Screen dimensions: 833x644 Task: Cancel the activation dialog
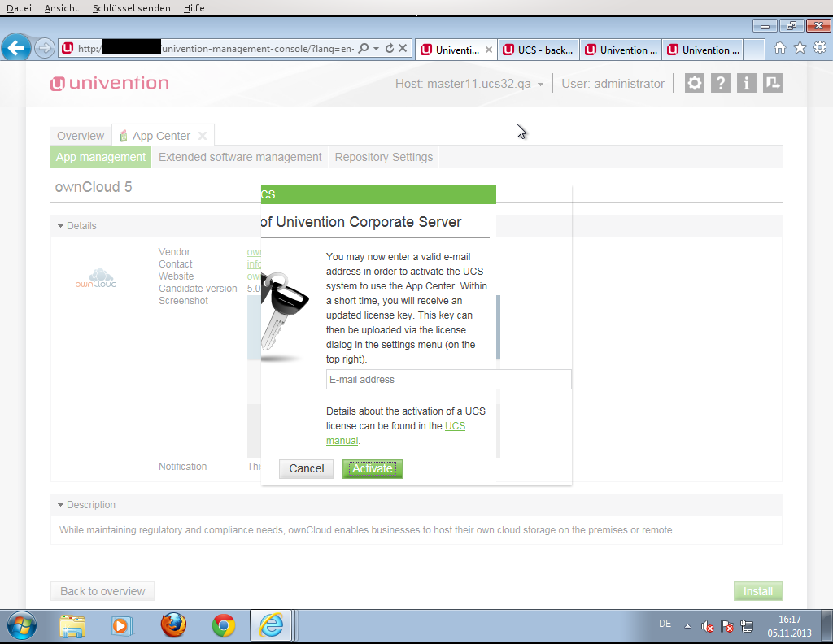[306, 468]
